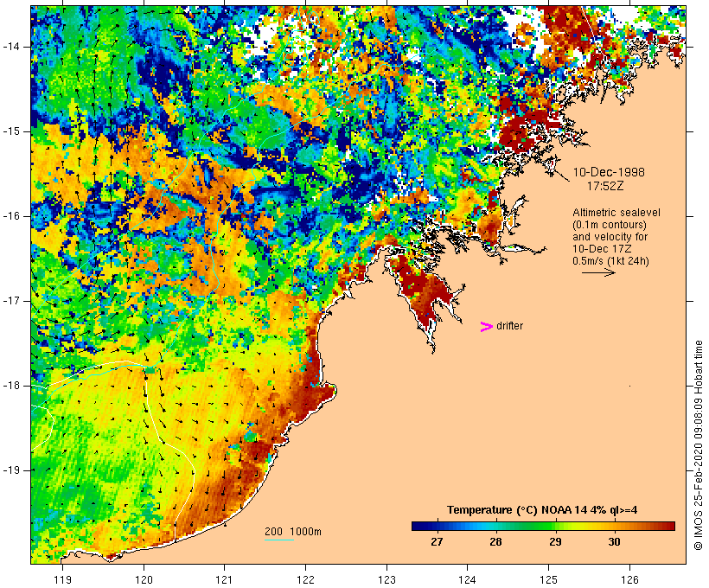Image resolution: width=709 pixels, height=588 pixels.
Task: Click the 122 longitude axis label
Action: click(x=306, y=578)
